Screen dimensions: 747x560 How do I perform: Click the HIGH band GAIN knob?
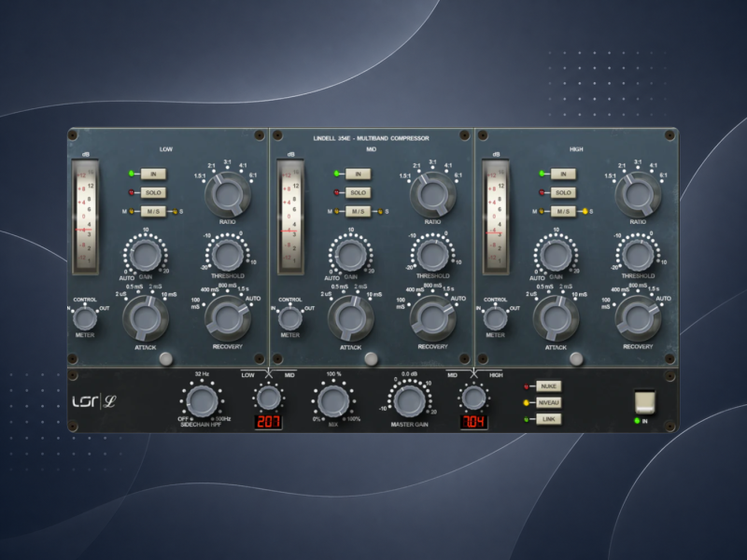tap(556, 255)
